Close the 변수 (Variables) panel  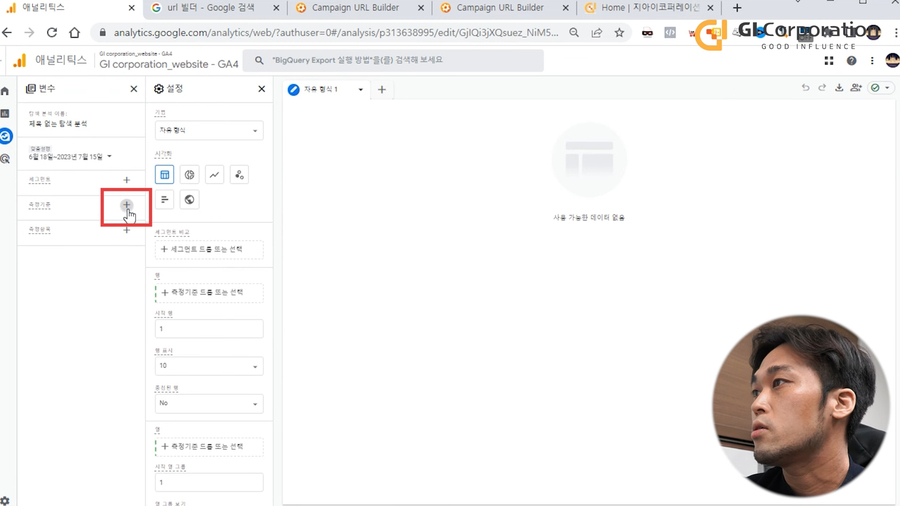pos(134,89)
